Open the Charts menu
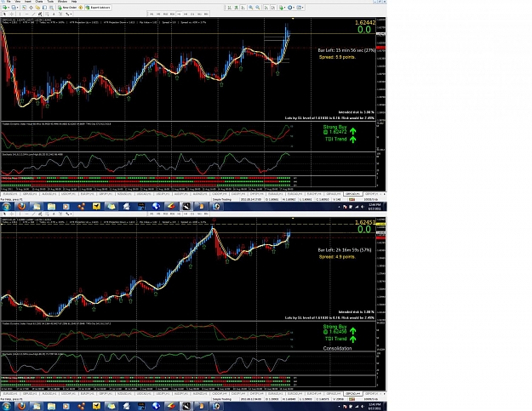Viewport: 532px width, 411px height. tap(39, 2)
